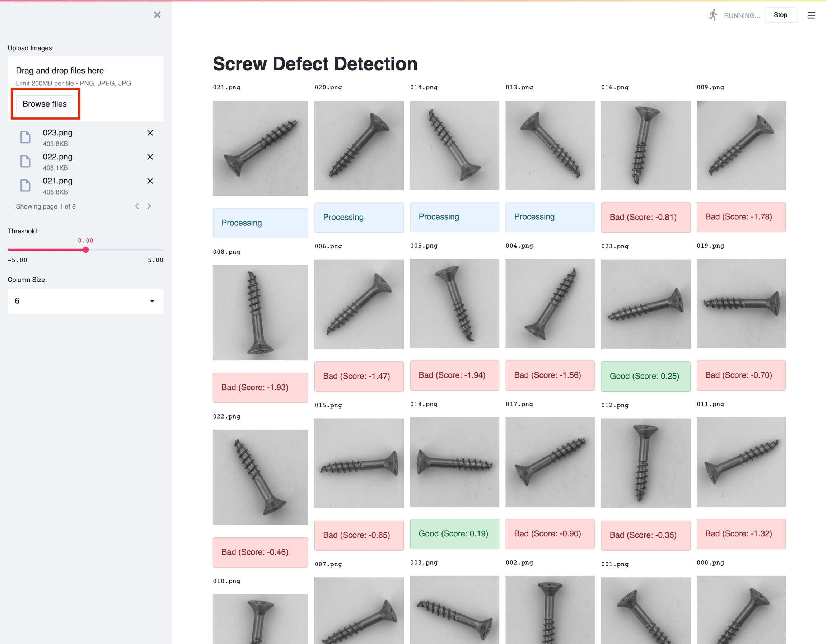
Task: Open the hamburger main menu
Action: pyautogui.click(x=811, y=15)
